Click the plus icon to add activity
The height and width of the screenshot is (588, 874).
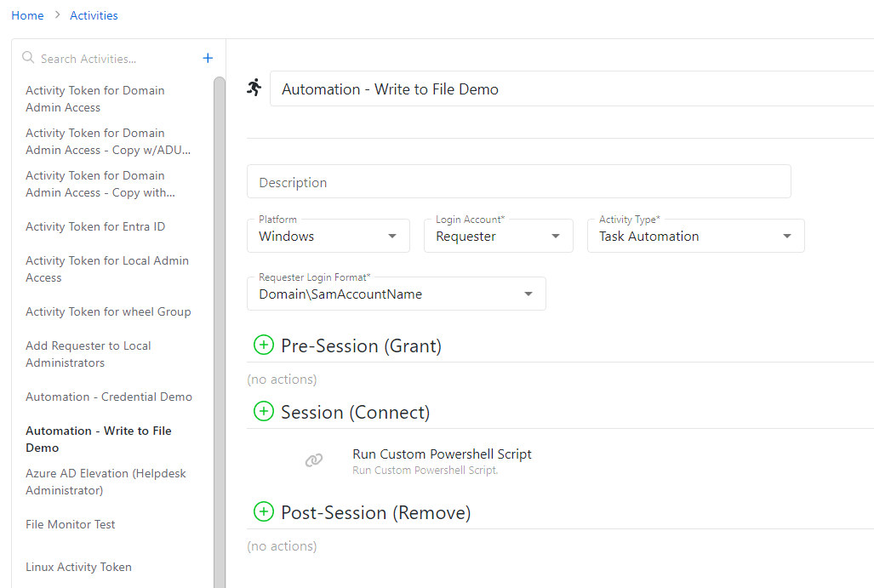[208, 58]
